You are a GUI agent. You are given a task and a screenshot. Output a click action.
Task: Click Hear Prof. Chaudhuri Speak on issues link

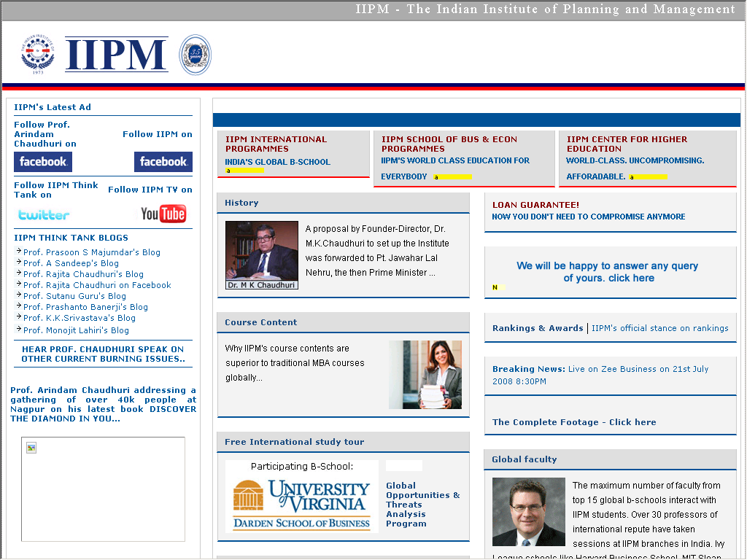click(103, 354)
